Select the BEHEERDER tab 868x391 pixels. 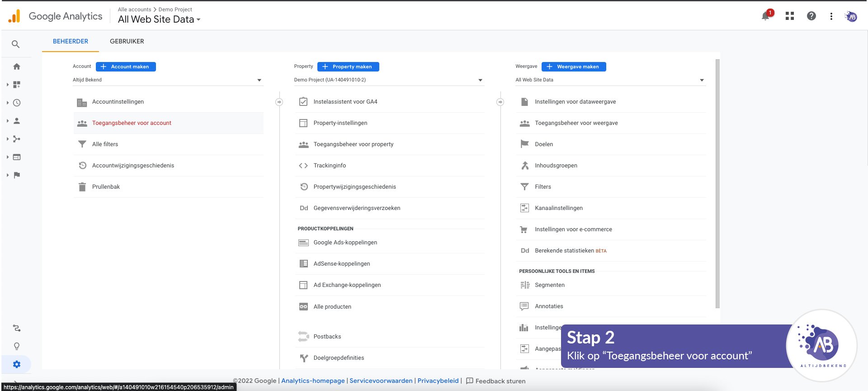71,41
